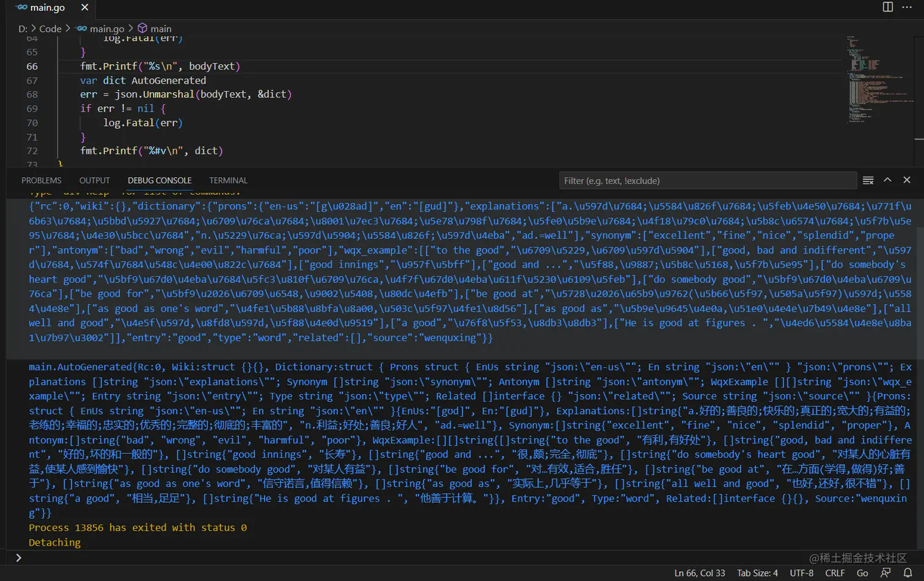
Task: Change CRLF end of line sequence
Action: (x=835, y=573)
